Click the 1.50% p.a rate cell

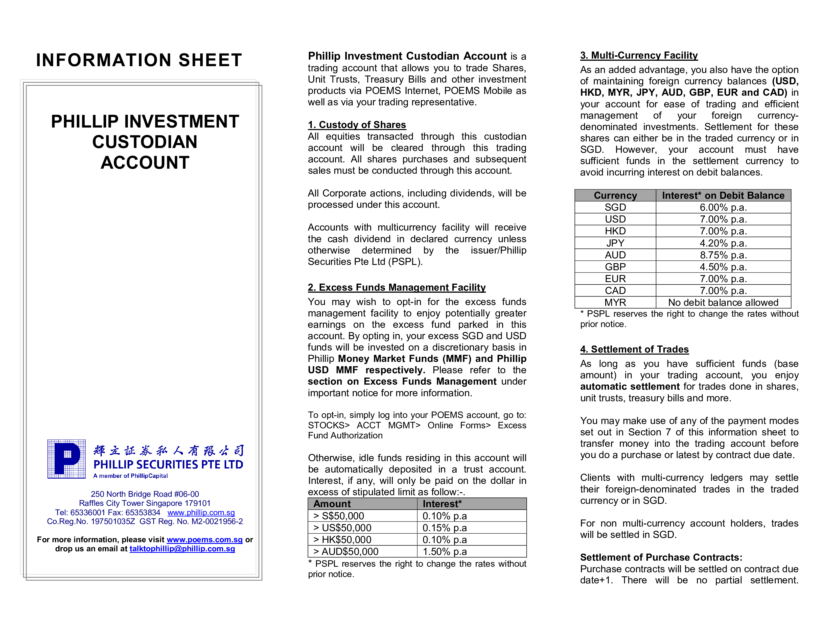click(x=472, y=551)
